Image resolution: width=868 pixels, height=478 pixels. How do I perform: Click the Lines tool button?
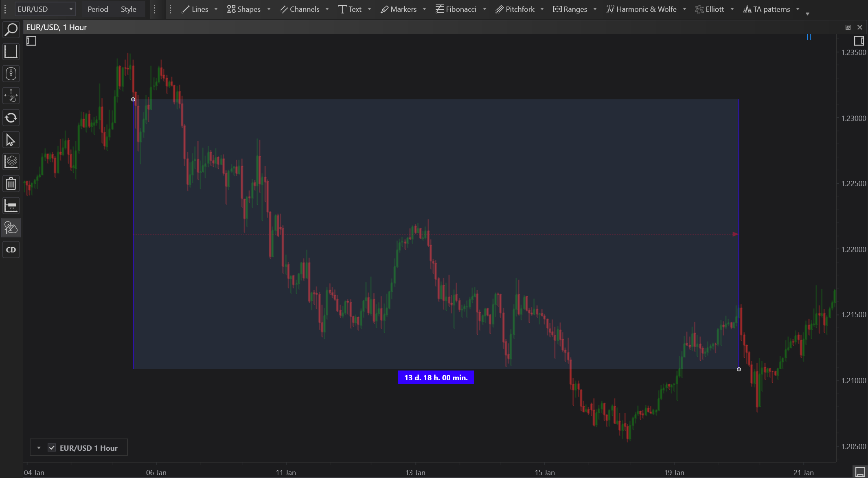click(x=195, y=9)
